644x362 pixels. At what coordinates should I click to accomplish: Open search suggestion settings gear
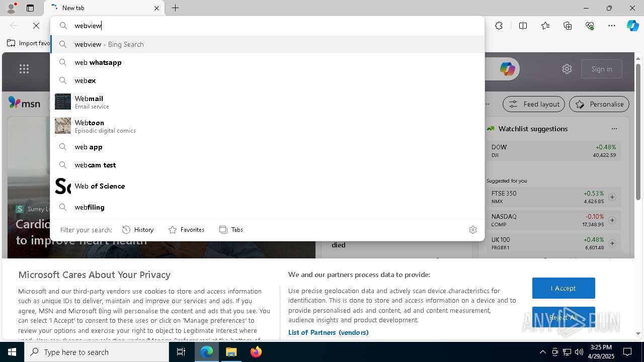pyautogui.click(x=473, y=230)
